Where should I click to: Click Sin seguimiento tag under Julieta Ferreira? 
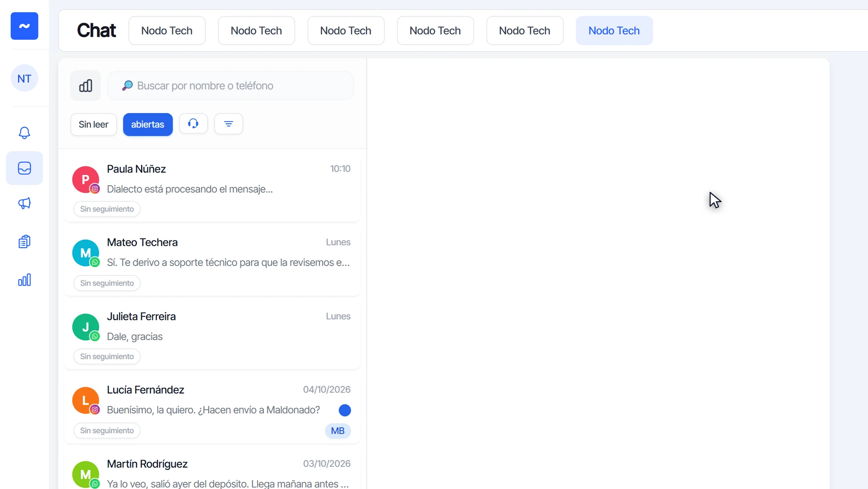(107, 356)
